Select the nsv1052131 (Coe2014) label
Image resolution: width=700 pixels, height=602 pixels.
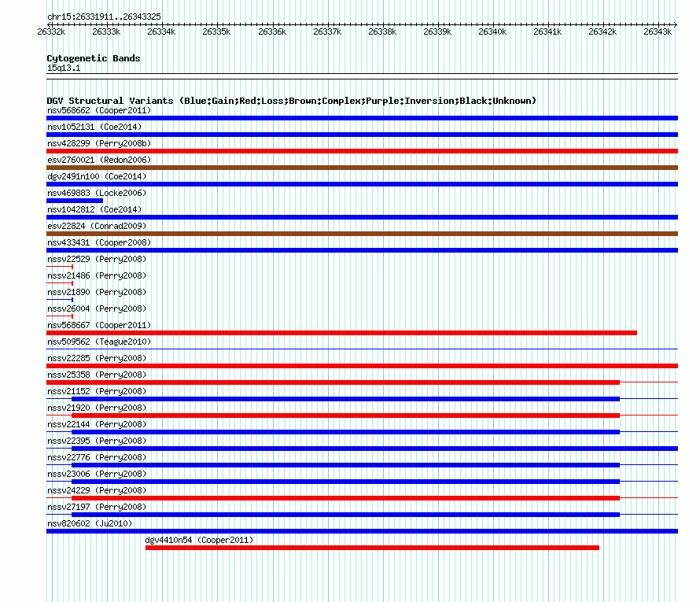coord(94,127)
